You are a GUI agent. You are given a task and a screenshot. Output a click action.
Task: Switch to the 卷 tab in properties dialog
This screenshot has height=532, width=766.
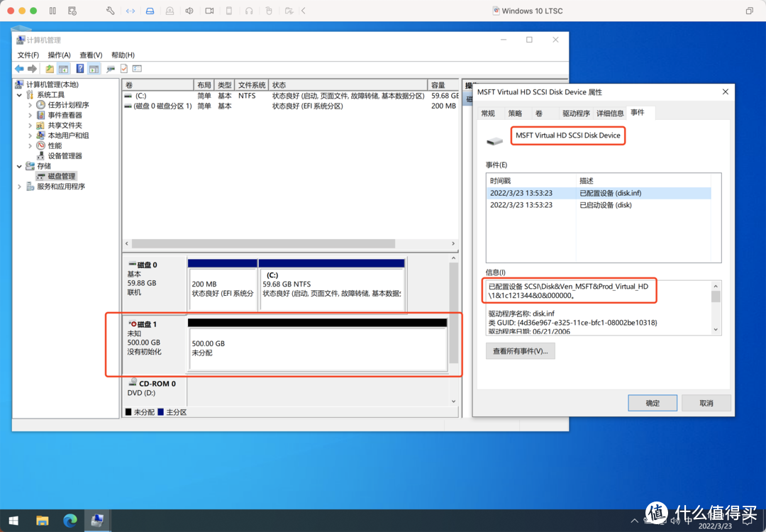coord(539,113)
